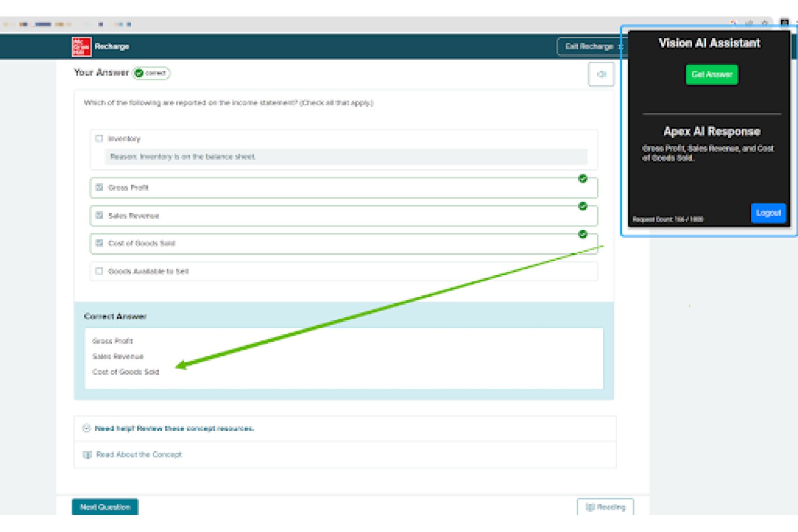
Task: Click the Correct Answer heading
Action: 115,317
